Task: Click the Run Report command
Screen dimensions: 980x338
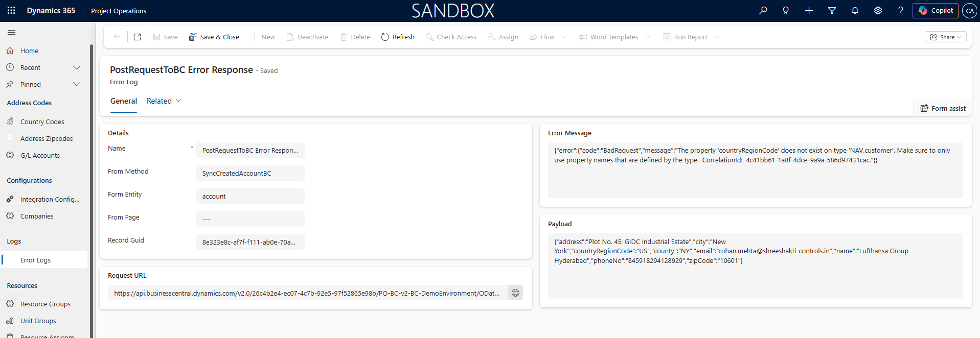Action: coord(685,37)
